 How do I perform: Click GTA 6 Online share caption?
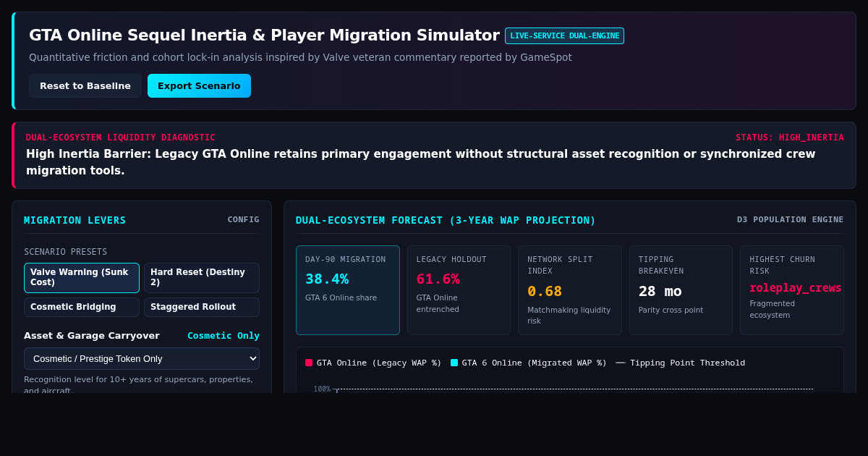pyautogui.click(x=341, y=297)
